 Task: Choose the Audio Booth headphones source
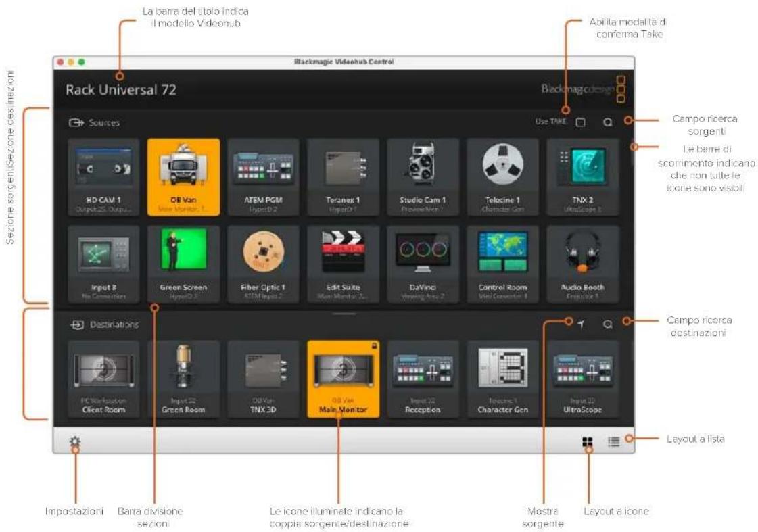pyautogui.click(x=582, y=264)
